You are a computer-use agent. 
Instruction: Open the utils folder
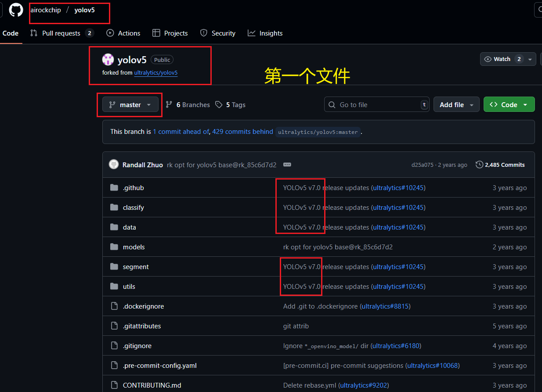(129, 287)
